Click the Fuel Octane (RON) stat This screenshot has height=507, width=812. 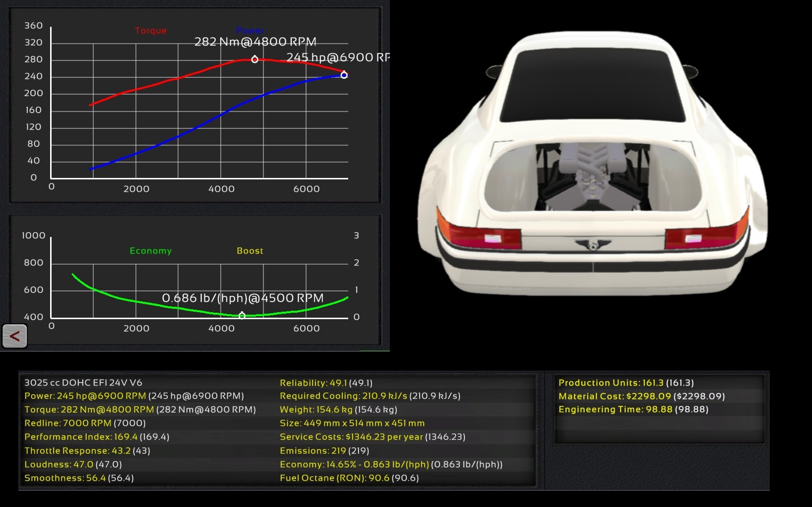point(349,478)
